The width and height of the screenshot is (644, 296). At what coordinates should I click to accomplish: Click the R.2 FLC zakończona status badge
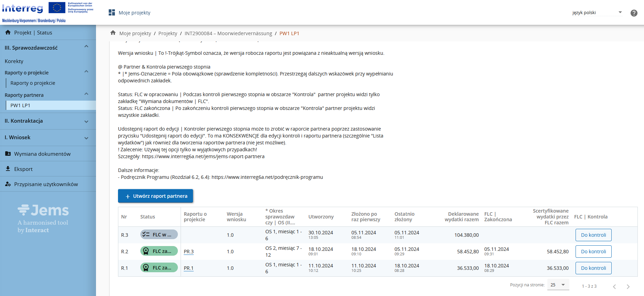click(x=159, y=251)
